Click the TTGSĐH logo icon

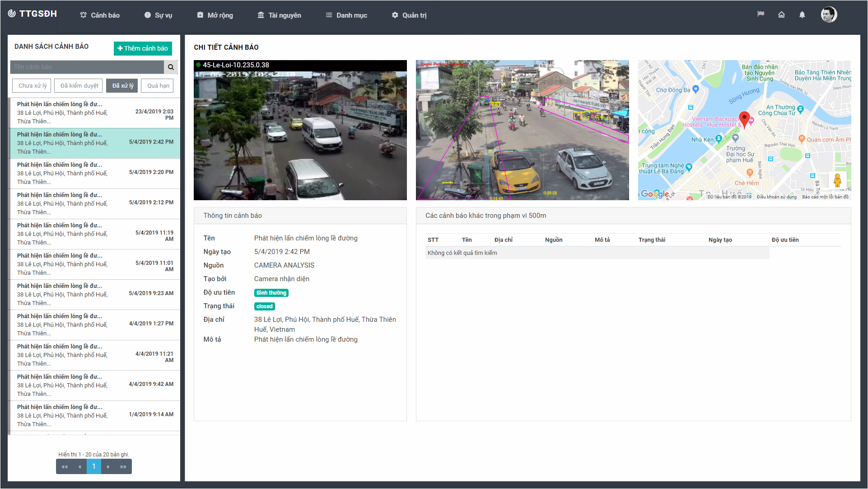[x=12, y=14]
